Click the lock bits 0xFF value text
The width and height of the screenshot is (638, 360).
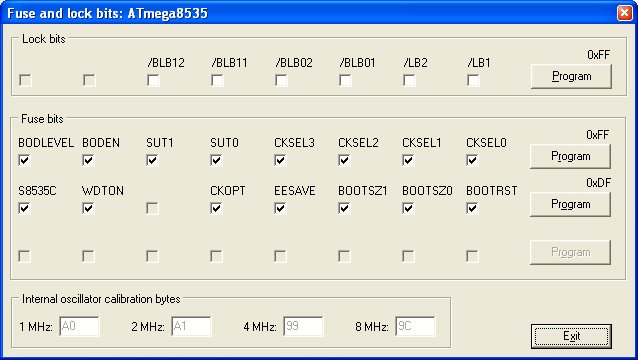coord(599,55)
